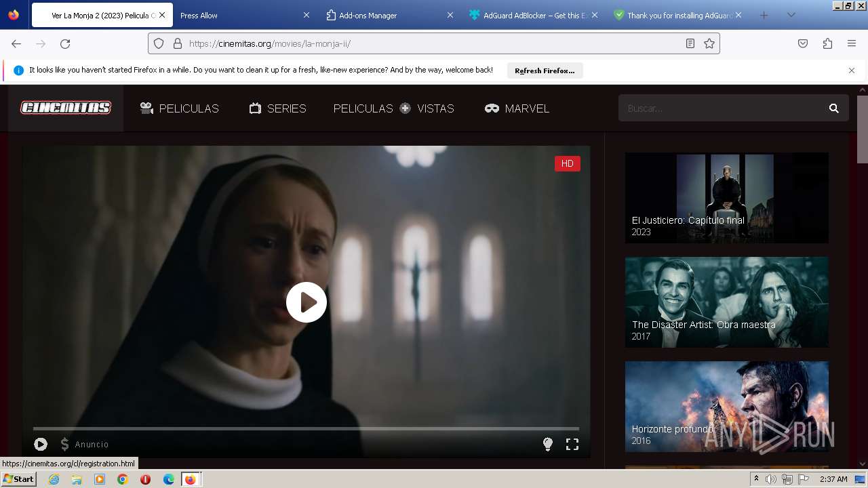Screen dimensions: 868x488
Task: Open Edge from the taskbar
Action: click(169, 479)
